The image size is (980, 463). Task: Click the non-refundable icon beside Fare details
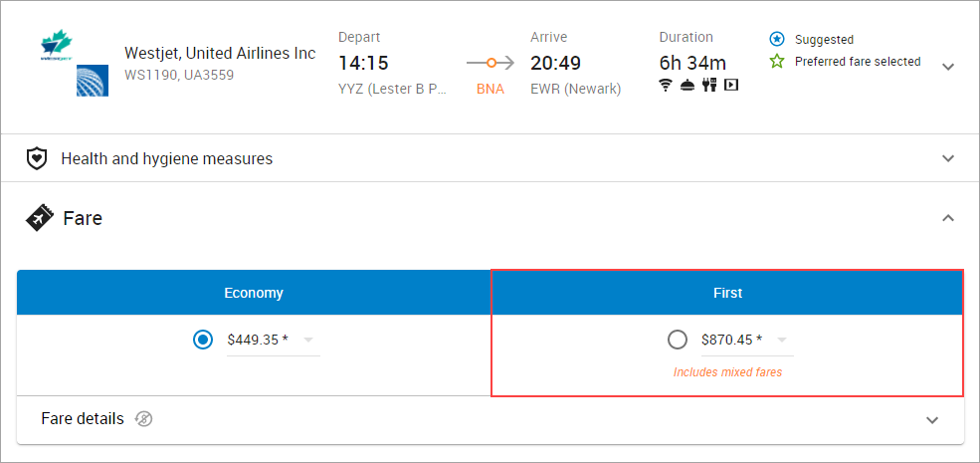click(x=143, y=418)
